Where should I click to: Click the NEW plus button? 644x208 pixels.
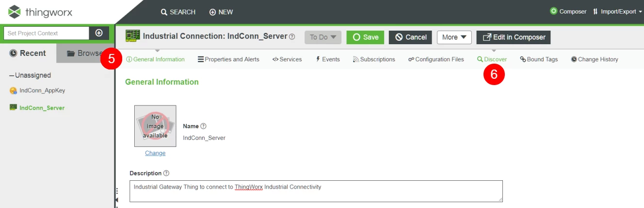pos(221,12)
